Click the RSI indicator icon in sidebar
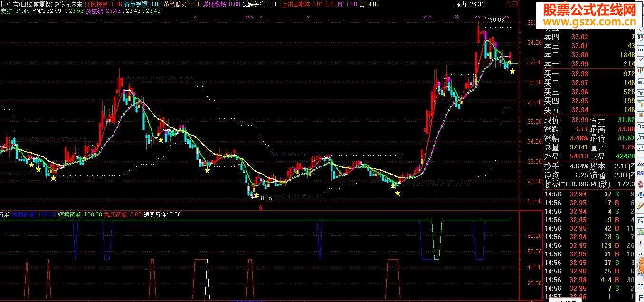 (x=640, y=173)
